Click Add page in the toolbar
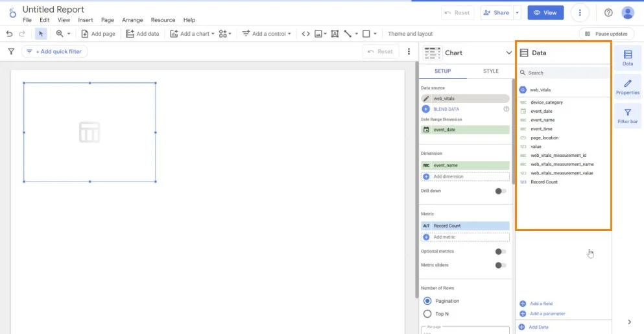The height and width of the screenshot is (334, 644). 98,34
